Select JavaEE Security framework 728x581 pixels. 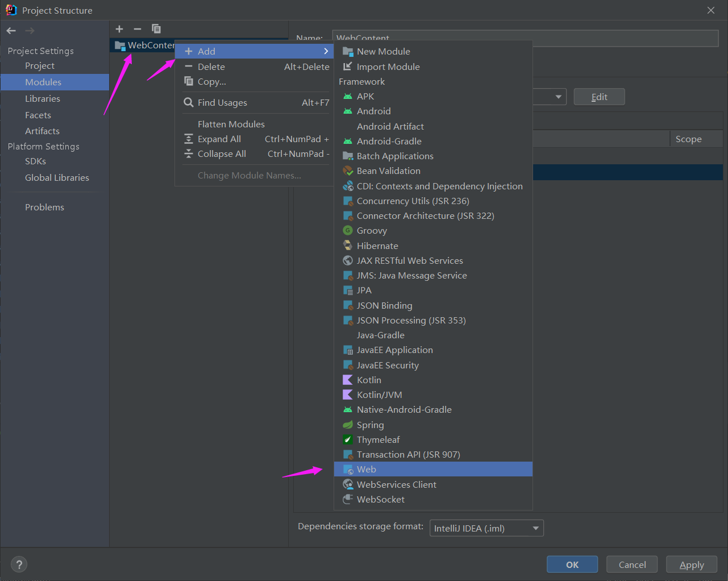433,366
